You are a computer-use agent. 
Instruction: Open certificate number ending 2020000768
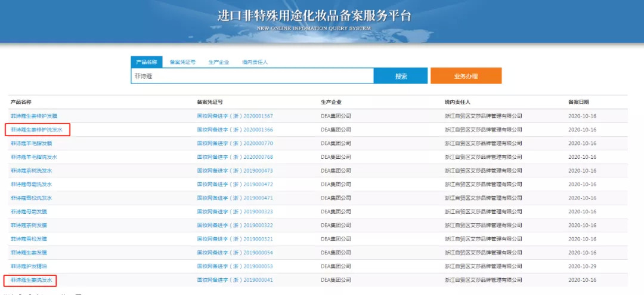click(x=235, y=157)
